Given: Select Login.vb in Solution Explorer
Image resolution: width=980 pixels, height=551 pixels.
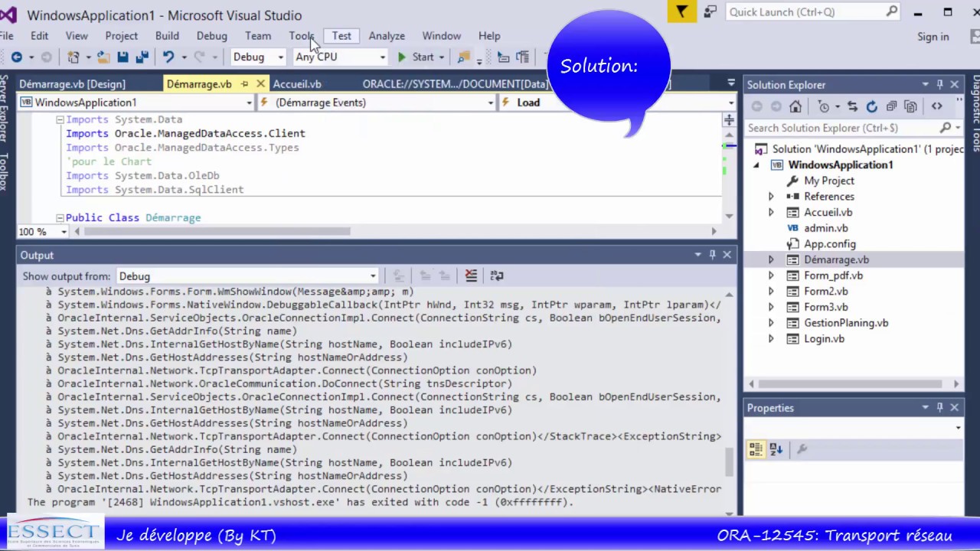Looking at the screenshot, I should (x=824, y=339).
